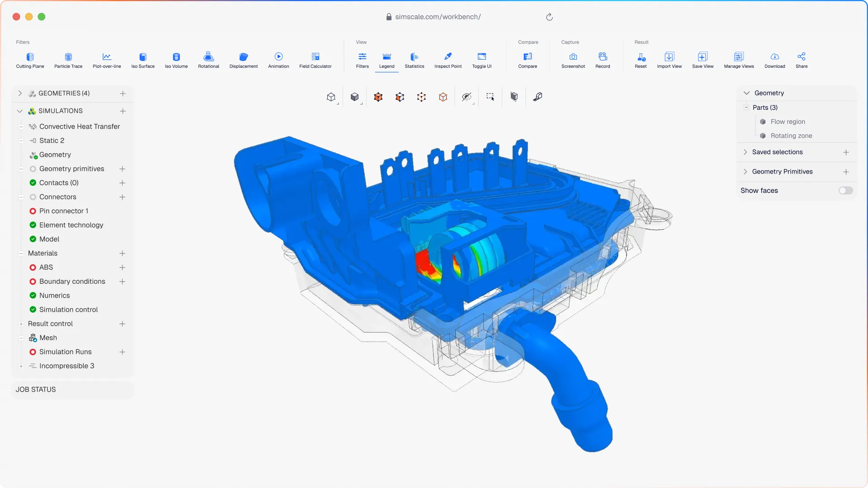Open the paint brush tool in viewer toolbar
868x488 pixels.
pyautogui.click(x=538, y=97)
